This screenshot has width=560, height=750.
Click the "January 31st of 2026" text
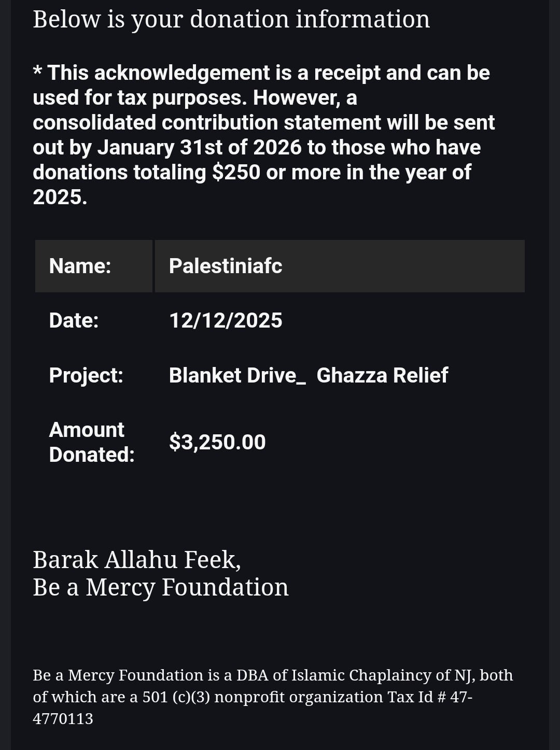199,147
